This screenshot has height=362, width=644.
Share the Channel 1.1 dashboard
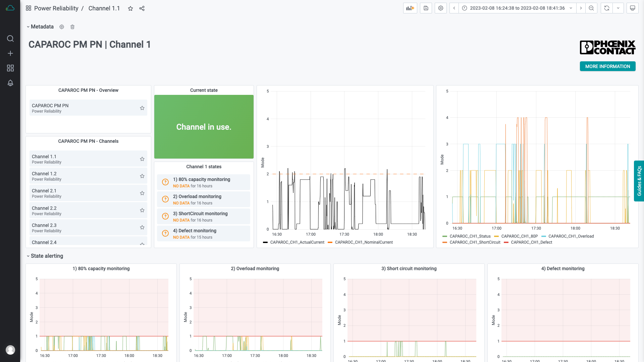tap(142, 8)
